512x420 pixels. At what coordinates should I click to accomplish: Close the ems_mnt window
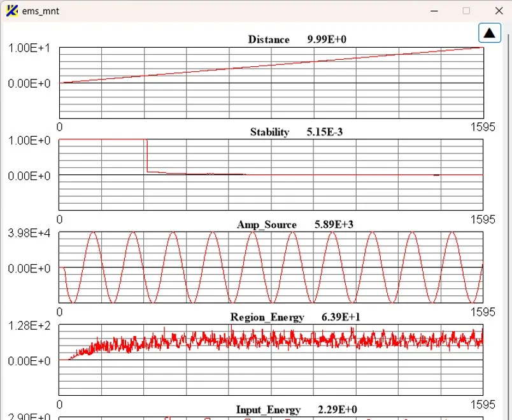[499, 11]
